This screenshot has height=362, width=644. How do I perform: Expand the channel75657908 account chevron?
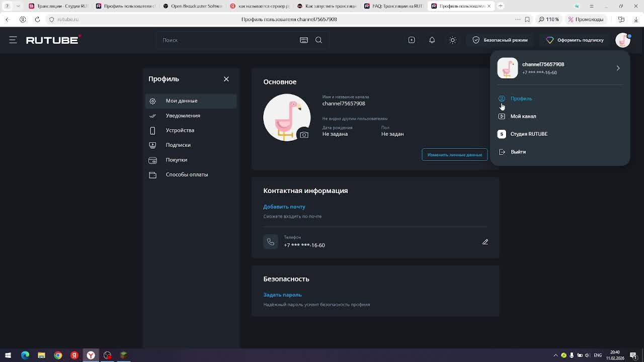click(618, 68)
